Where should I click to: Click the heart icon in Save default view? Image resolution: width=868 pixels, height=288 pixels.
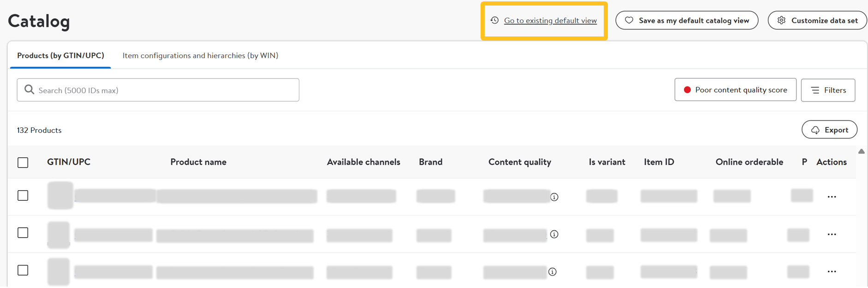[629, 20]
